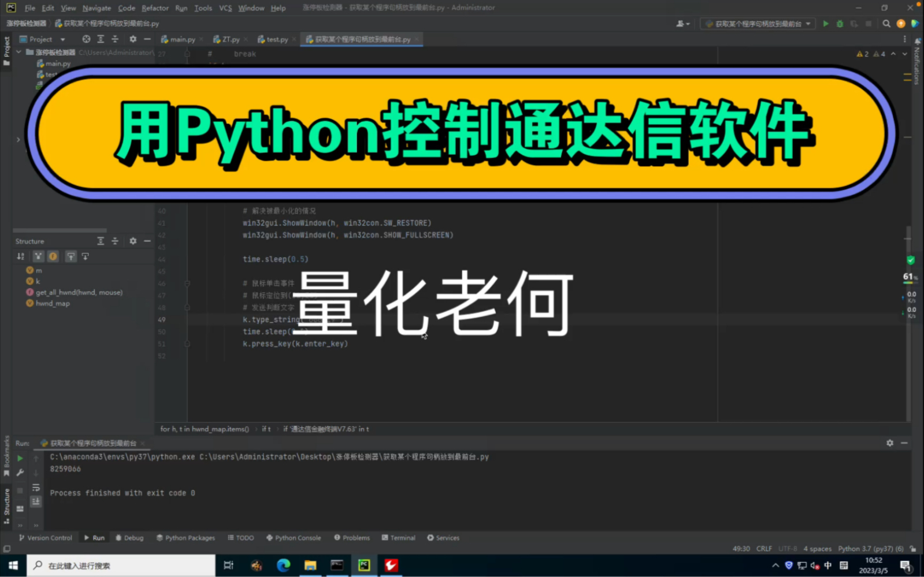Open Services tool window
This screenshot has width=924, height=577.
[443, 538]
